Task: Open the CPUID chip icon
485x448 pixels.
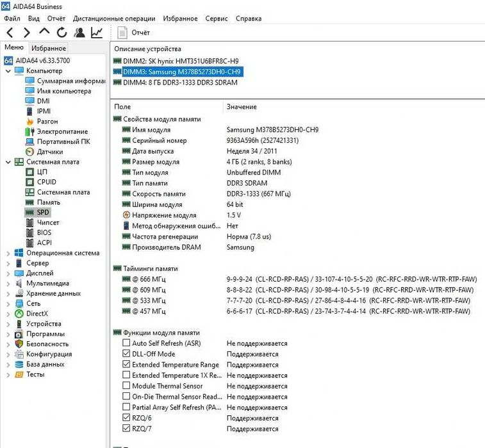Action: click(29, 182)
